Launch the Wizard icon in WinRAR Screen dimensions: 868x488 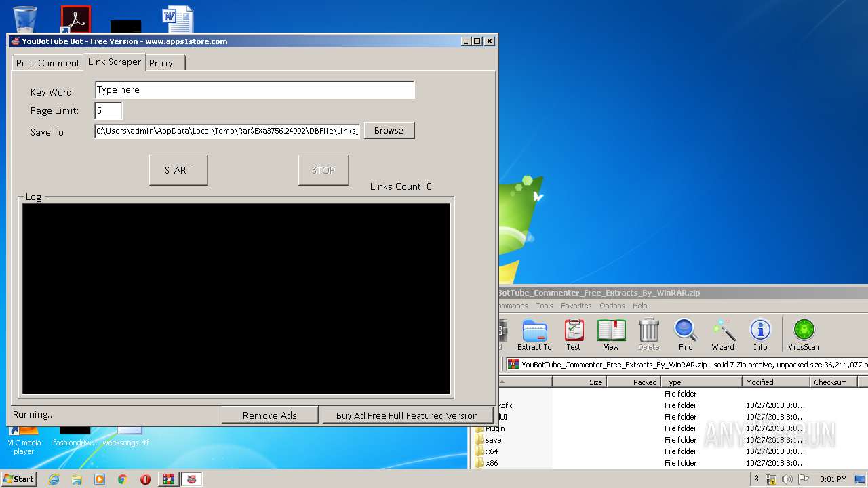pos(723,335)
